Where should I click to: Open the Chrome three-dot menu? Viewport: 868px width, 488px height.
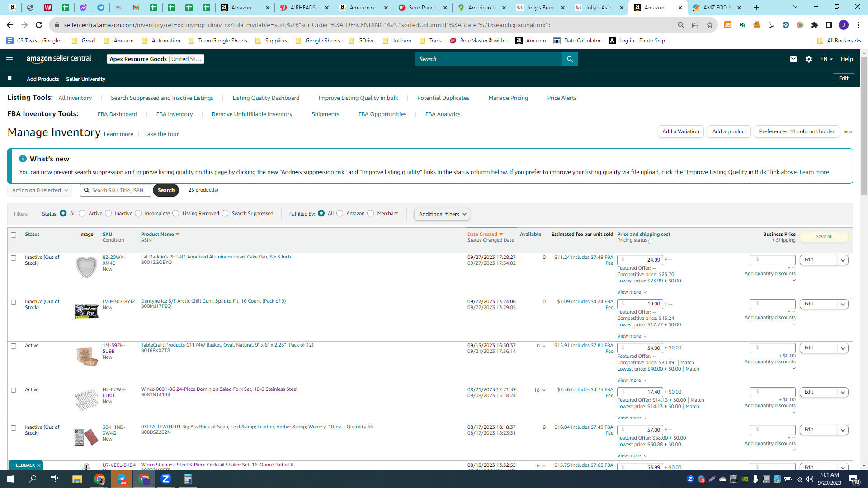(858, 25)
